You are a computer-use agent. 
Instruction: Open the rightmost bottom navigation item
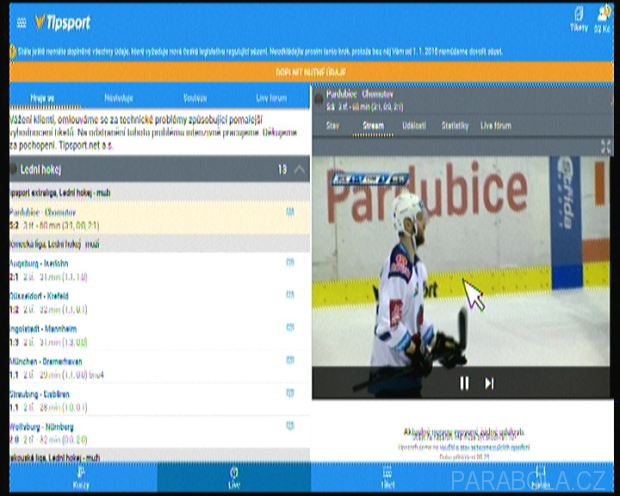click(x=539, y=478)
